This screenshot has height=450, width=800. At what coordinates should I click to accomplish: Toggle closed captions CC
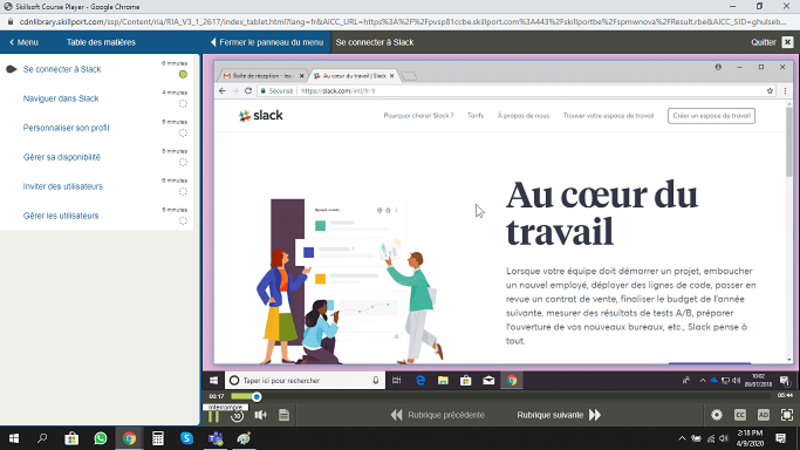pyautogui.click(x=740, y=415)
